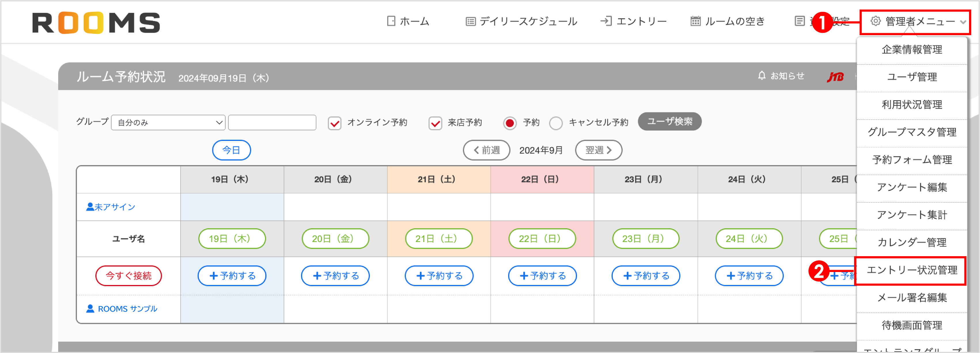
Task: Click the エントリー arrow icon
Action: pos(606,22)
